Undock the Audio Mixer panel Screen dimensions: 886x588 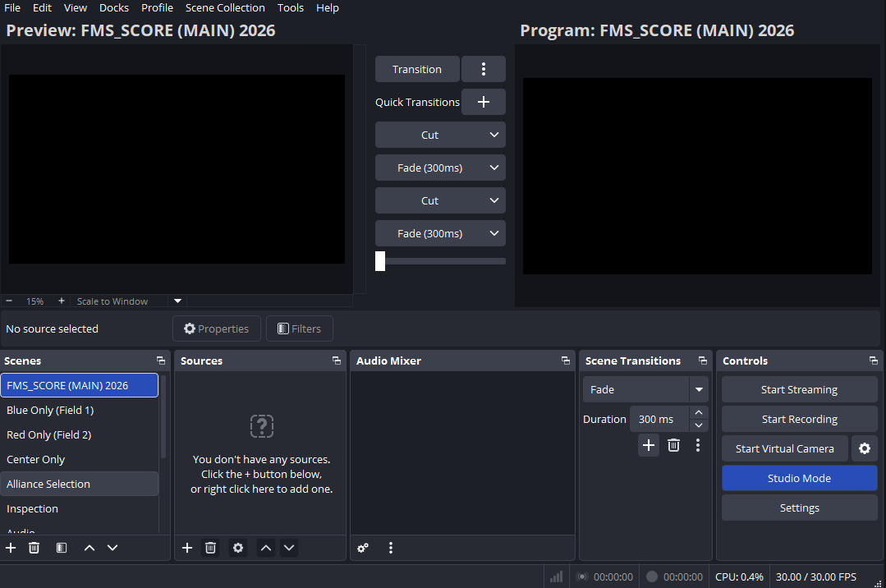tap(565, 361)
